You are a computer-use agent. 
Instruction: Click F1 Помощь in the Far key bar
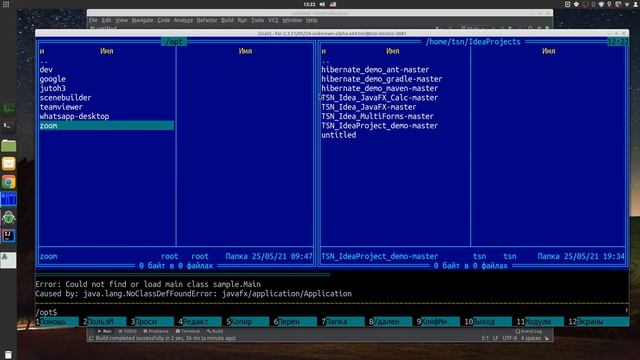pos(57,322)
